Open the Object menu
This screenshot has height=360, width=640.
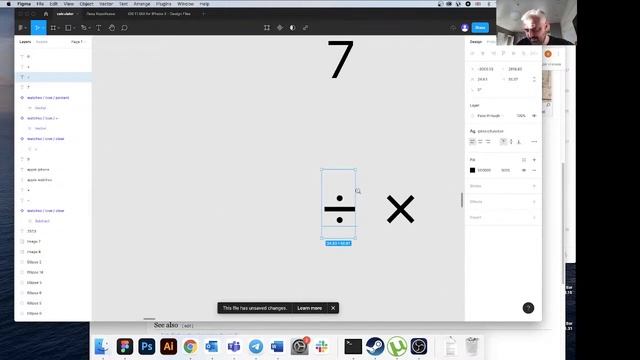pos(86,4)
